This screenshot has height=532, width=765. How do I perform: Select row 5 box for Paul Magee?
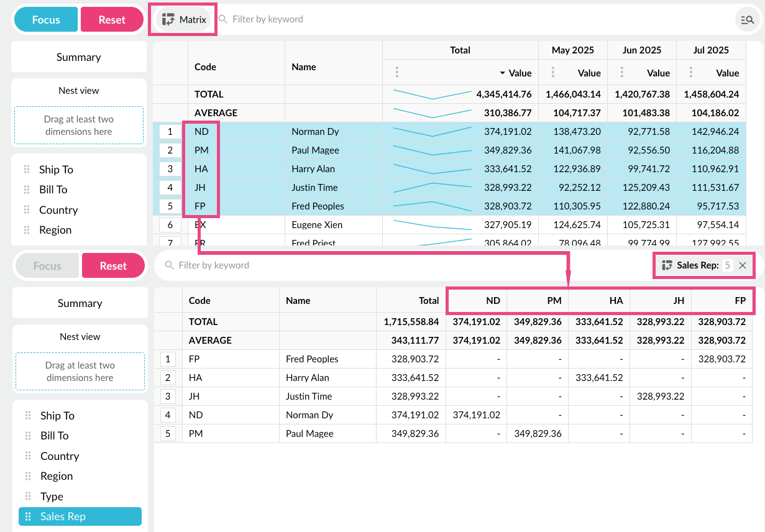point(167,434)
